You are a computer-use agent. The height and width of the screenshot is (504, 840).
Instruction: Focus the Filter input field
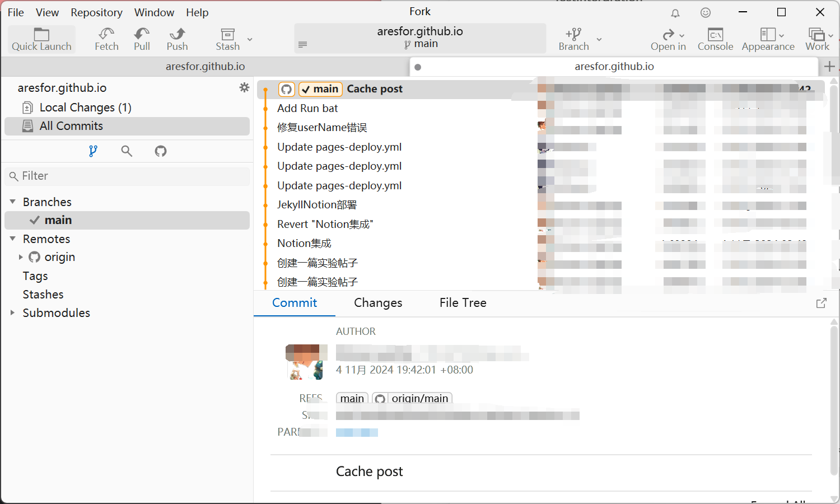pos(127,176)
